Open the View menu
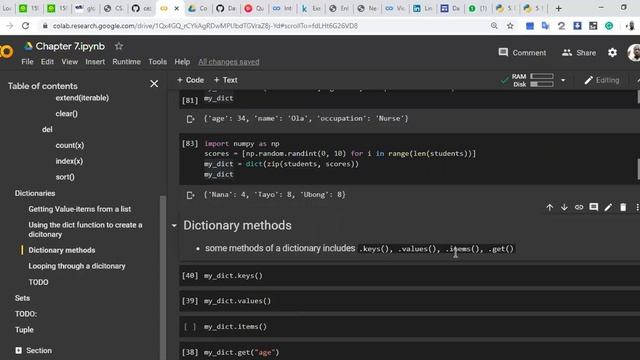The width and height of the screenshot is (640, 360). click(x=69, y=62)
